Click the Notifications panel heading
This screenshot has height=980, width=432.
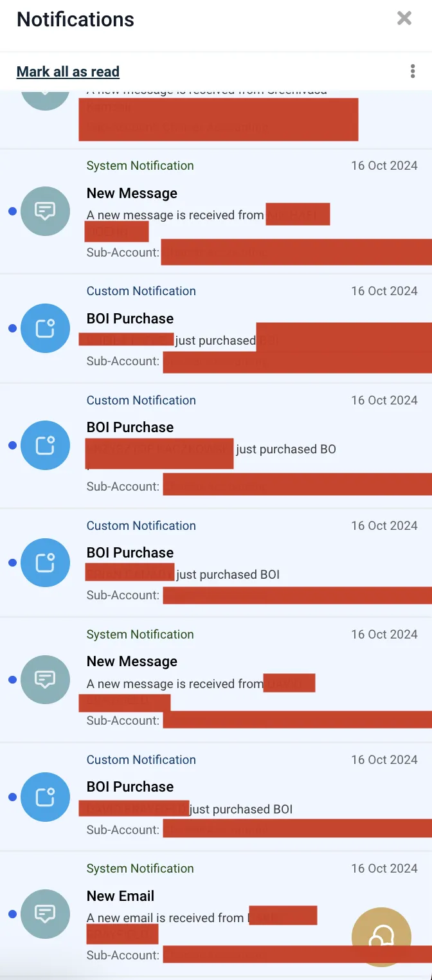tap(75, 19)
